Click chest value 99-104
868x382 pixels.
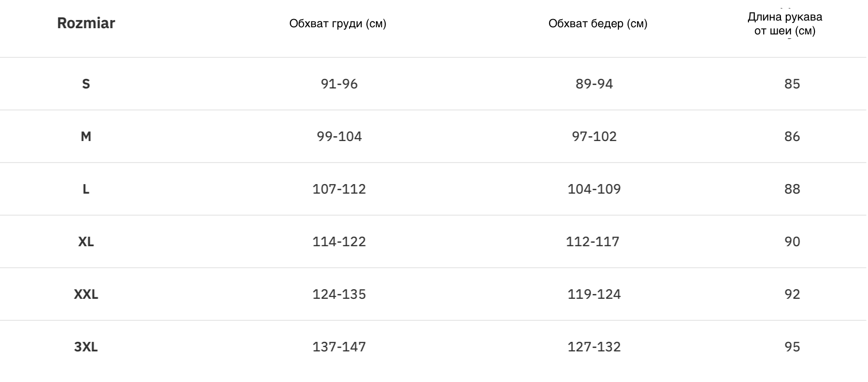point(339,137)
